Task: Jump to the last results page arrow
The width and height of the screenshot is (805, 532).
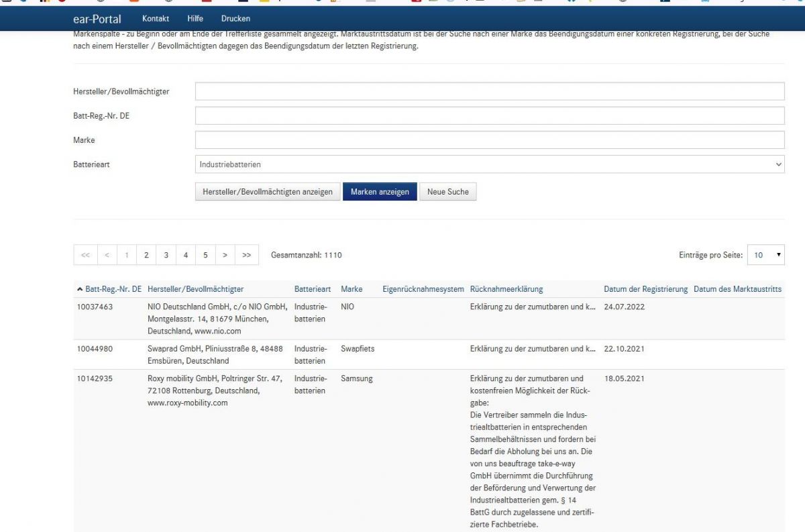Action: pos(246,255)
